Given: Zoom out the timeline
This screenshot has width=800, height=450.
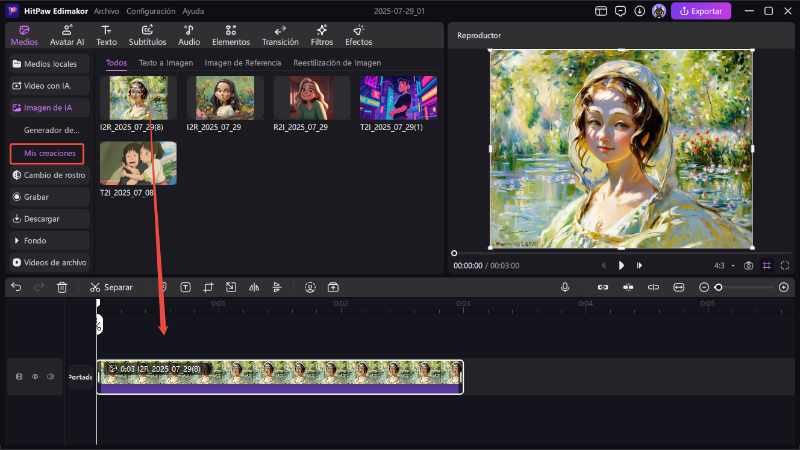Looking at the screenshot, I should tap(704, 287).
